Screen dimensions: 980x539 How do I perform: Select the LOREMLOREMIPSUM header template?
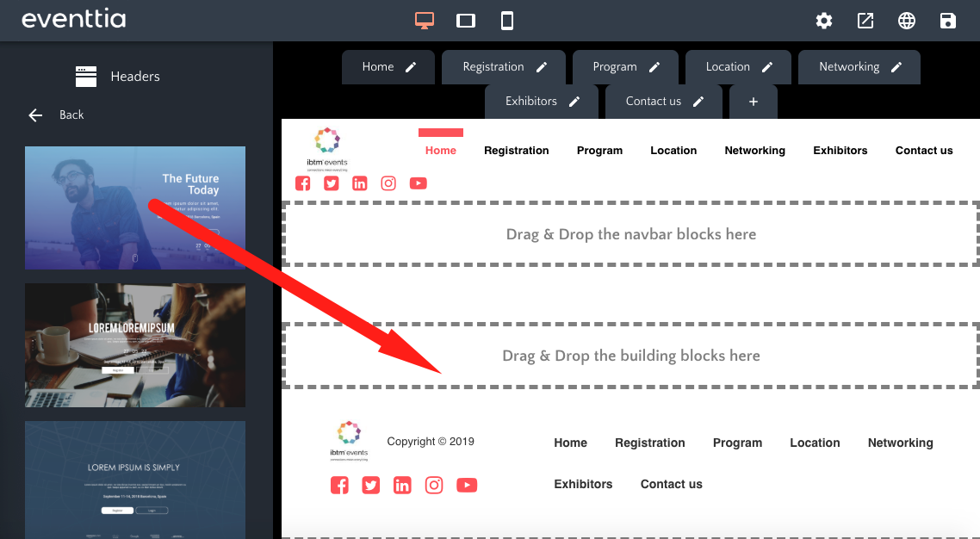(x=135, y=345)
